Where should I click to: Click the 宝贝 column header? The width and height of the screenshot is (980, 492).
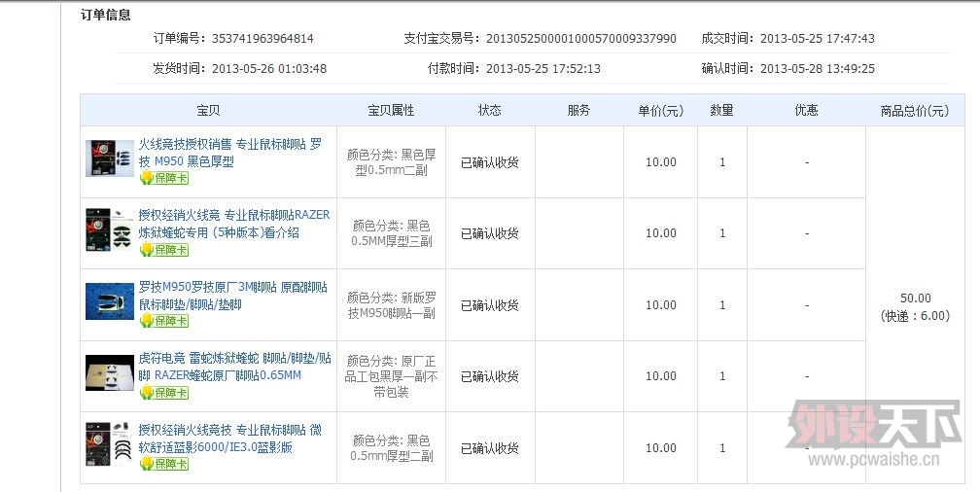[x=208, y=111]
